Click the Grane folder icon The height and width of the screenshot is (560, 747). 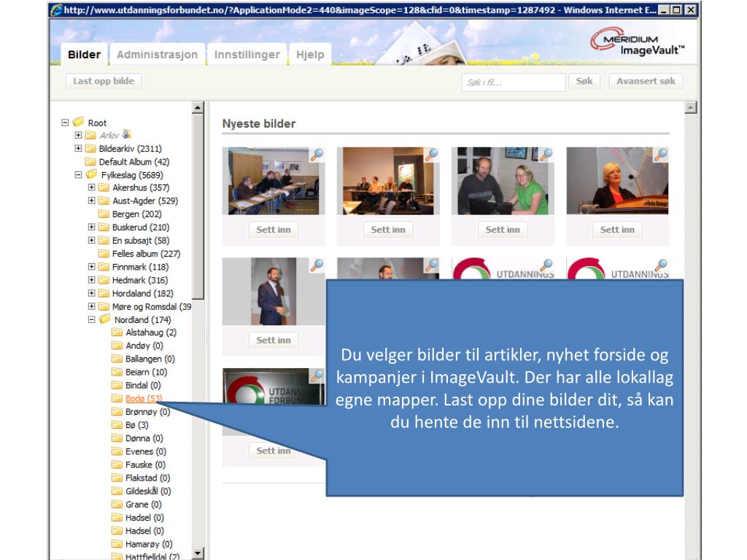click(x=117, y=504)
